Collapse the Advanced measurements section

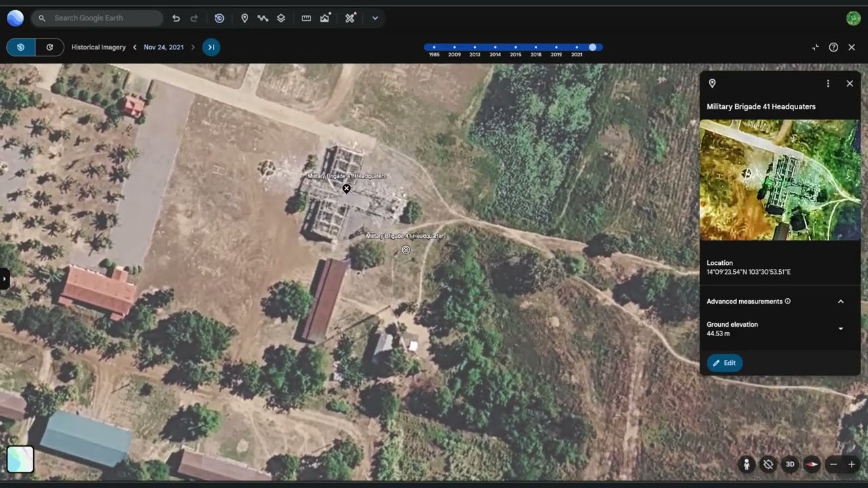point(841,302)
